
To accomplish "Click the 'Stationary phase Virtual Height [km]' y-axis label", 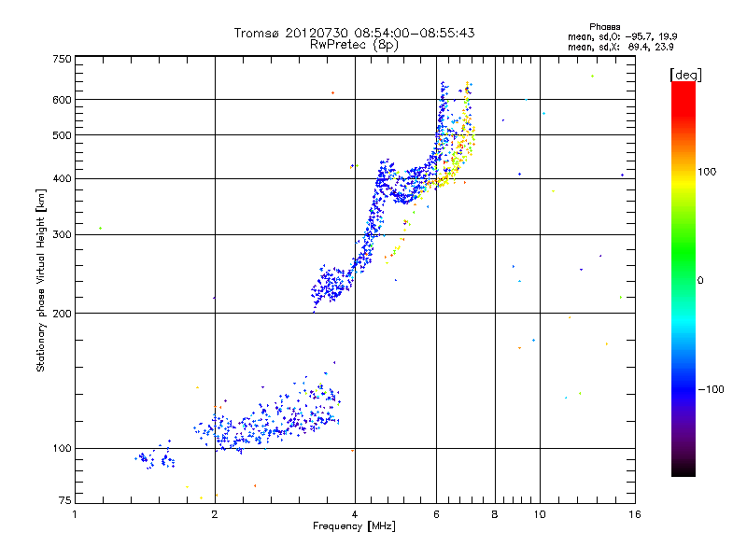I will tap(41, 281).
